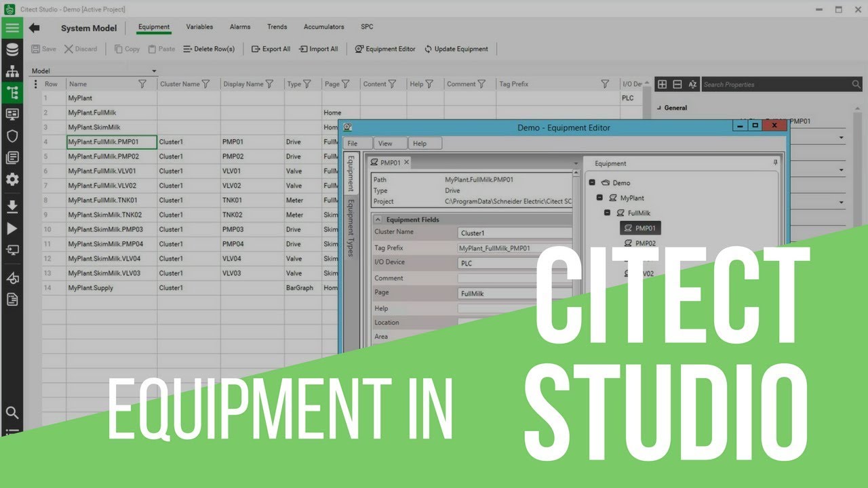Screen dimensions: 868x488
Task: Switch to the Accumulators tab
Action: [323, 27]
